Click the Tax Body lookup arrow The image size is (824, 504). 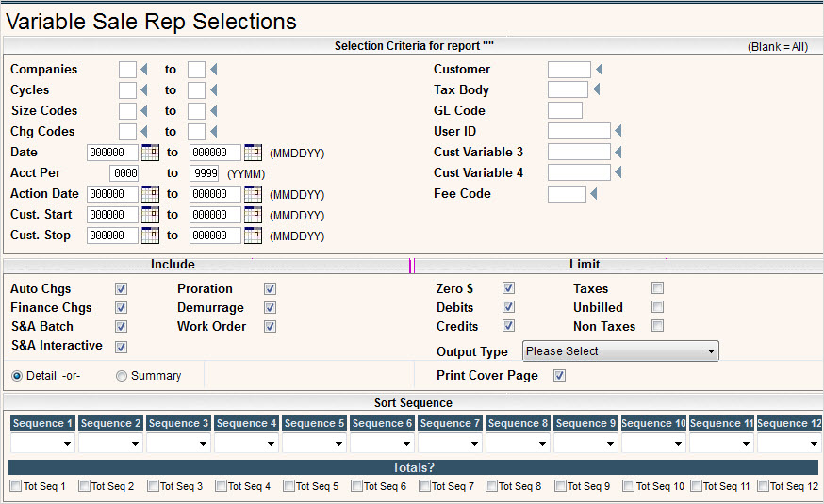(x=596, y=89)
